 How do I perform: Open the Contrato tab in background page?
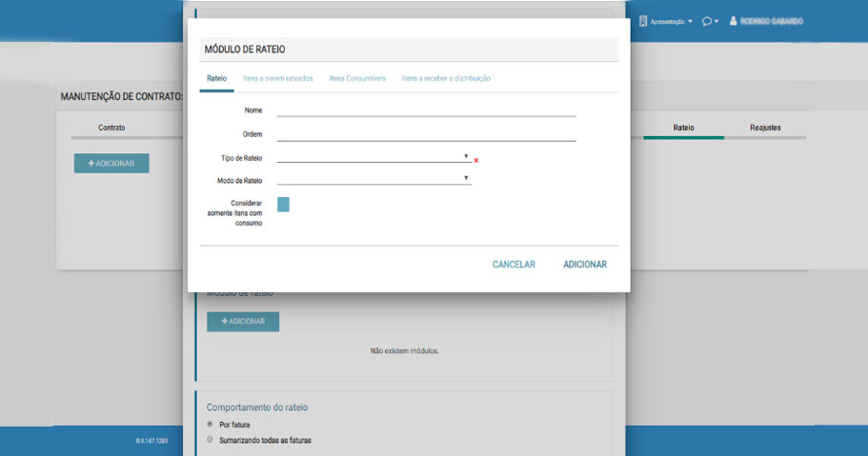[111, 128]
